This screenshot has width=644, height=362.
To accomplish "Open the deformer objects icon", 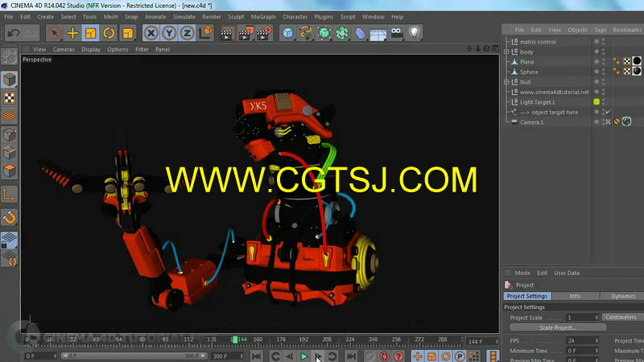I will [360, 33].
